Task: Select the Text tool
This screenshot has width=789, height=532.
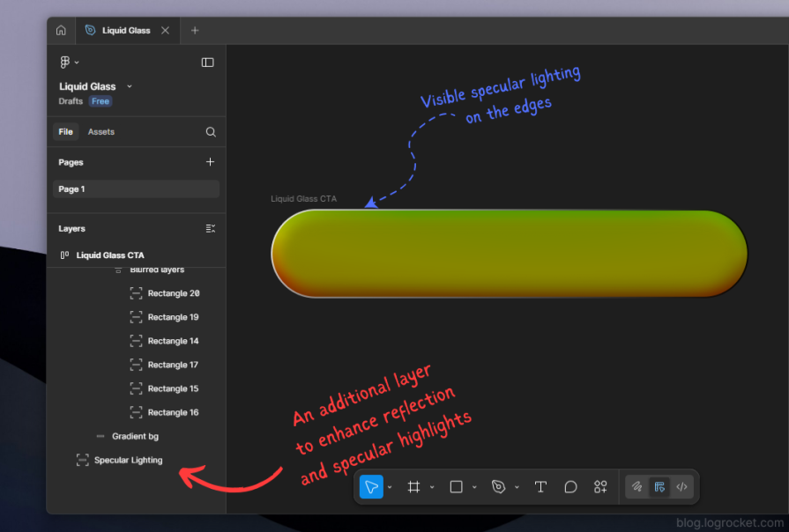Action: point(540,486)
